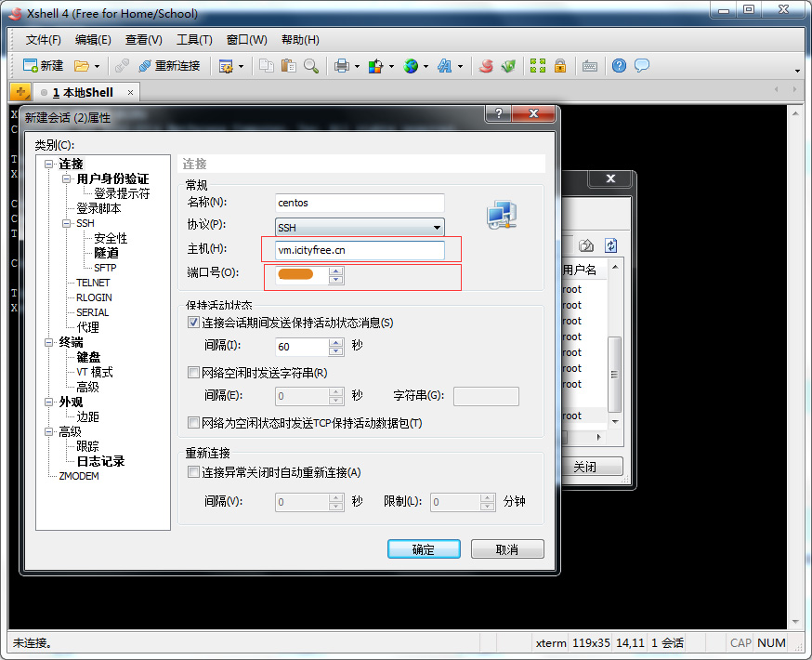Click the yellow add tab button
The height and width of the screenshot is (660, 812).
click(x=20, y=92)
